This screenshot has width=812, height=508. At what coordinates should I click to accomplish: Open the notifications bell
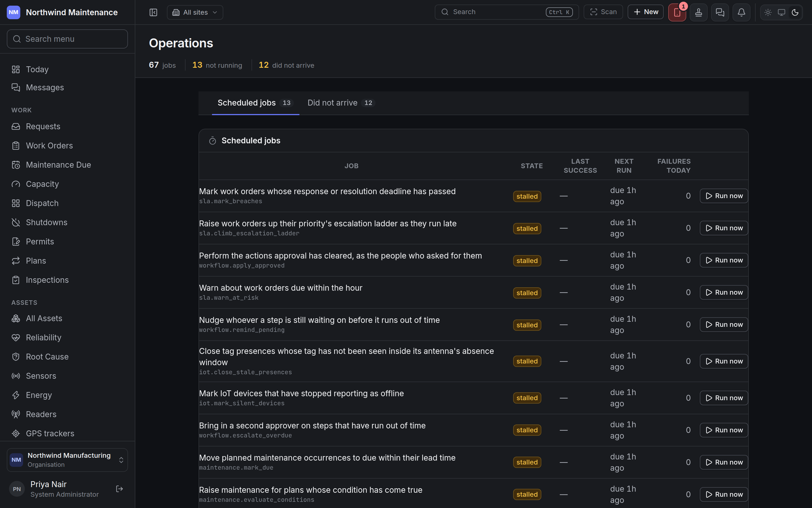742,12
